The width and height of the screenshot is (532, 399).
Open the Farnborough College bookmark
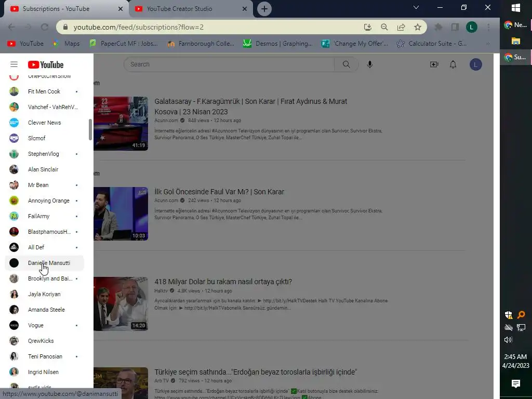pos(201,44)
